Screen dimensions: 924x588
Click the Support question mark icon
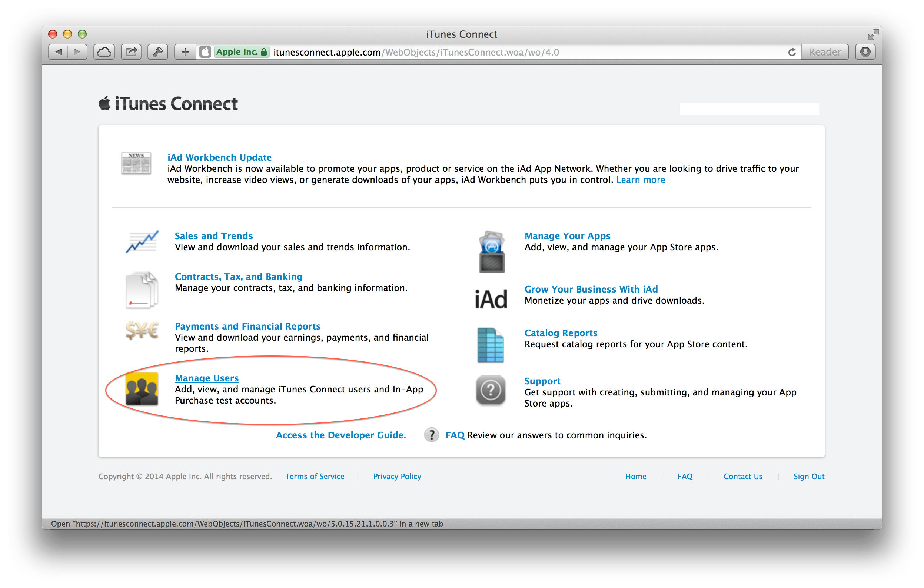click(x=491, y=391)
